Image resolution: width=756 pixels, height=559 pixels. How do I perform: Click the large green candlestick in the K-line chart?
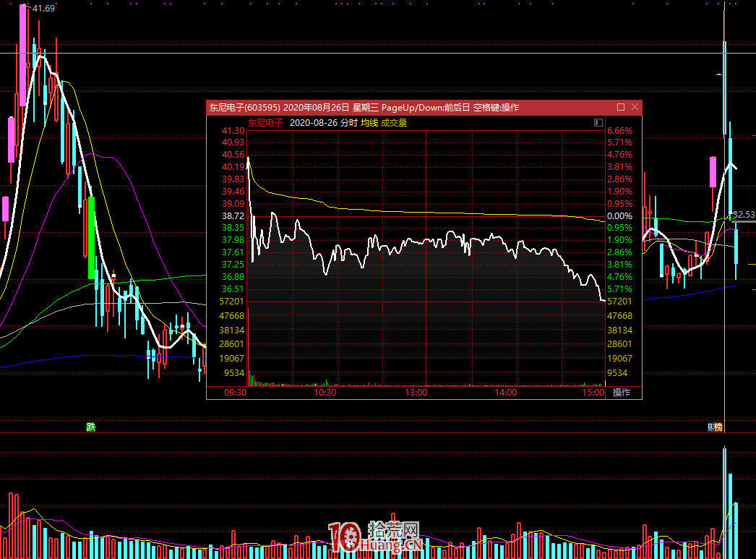point(92,238)
